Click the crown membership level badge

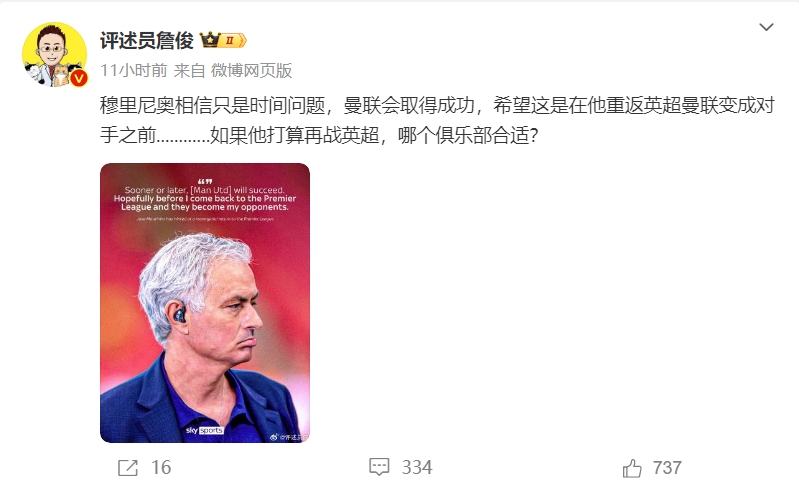pyautogui.click(x=223, y=40)
